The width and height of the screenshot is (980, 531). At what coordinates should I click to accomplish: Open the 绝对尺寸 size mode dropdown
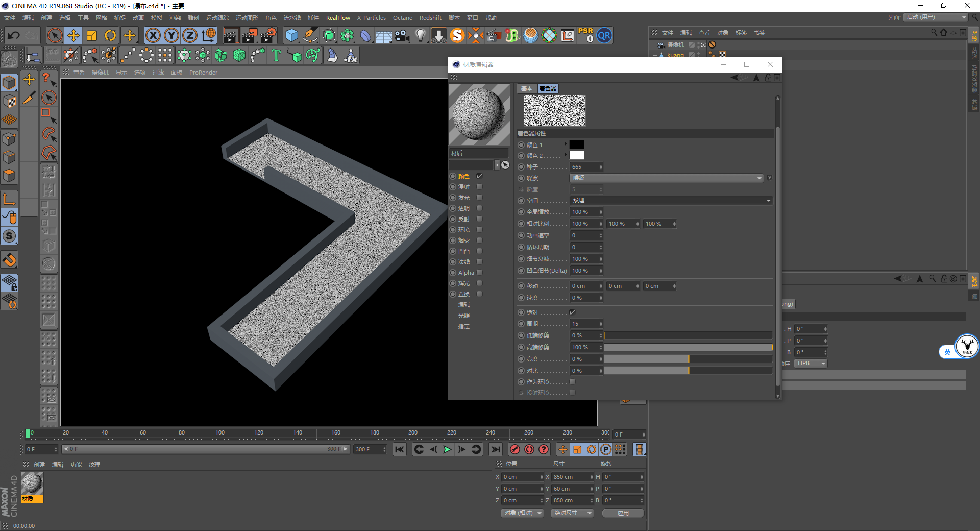pos(572,513)
